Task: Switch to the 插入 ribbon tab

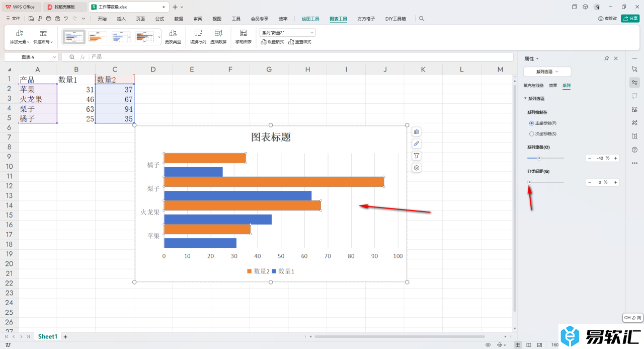Action: click(x=121, y=19)
